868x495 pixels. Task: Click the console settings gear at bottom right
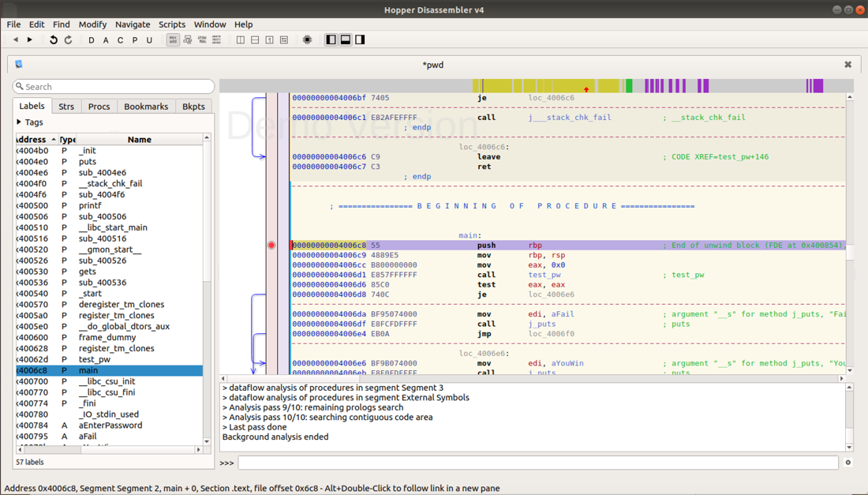click(848, 463)
